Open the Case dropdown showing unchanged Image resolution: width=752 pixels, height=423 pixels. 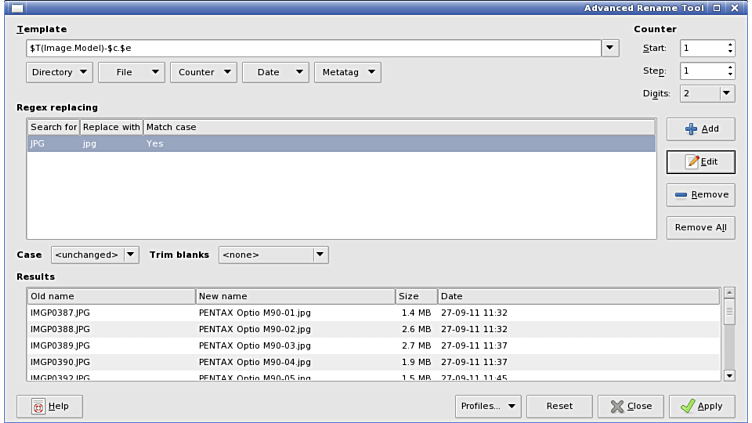(x=94, y=255)
